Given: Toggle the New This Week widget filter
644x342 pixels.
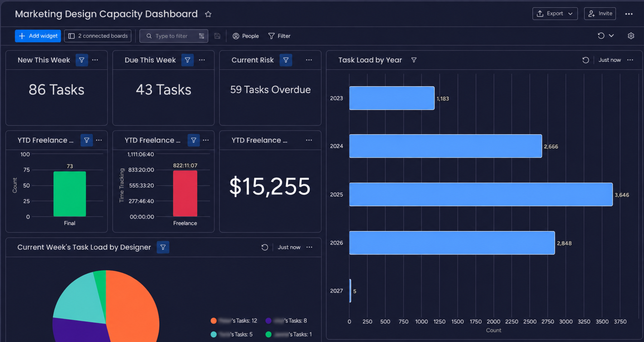Looking at the screenshot, I should pyautogui.click(x=82, y=60).
